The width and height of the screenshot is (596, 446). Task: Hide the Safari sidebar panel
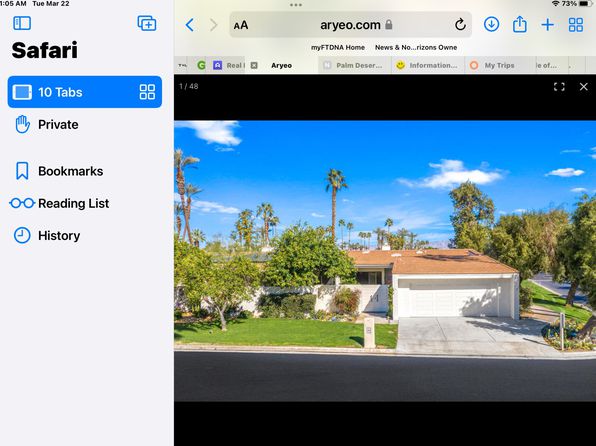[x=22, y=23]
